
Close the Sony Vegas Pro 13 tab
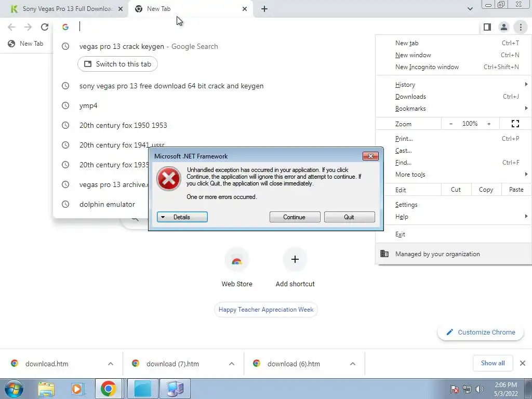(x=121, y=9)
